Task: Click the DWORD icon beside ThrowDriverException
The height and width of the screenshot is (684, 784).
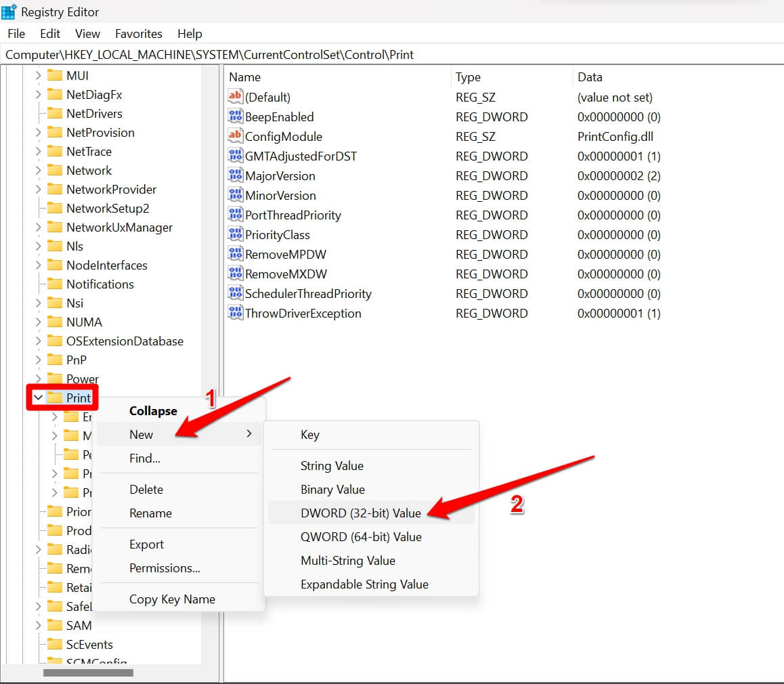Action: point(235,313)
